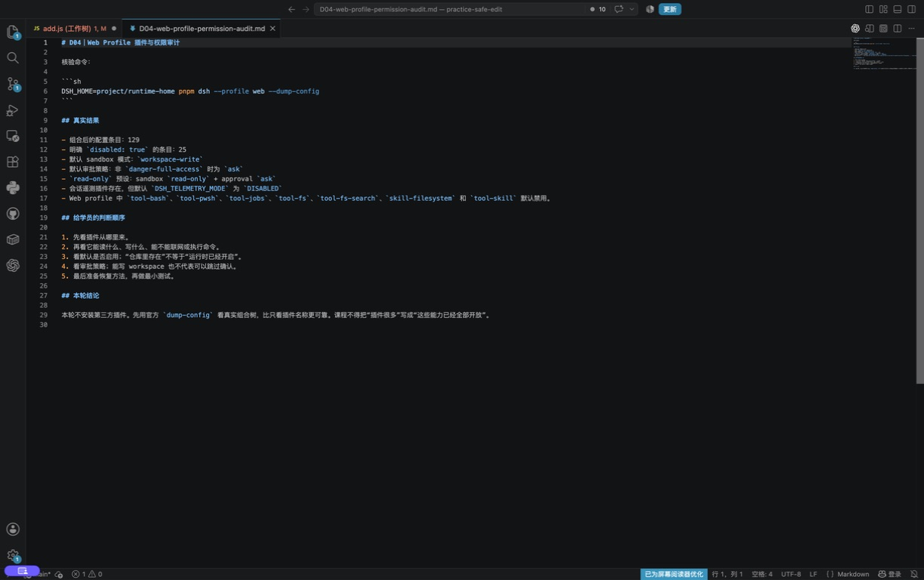Toggle the bottom panel visibility
This screenshot has height=580, width=924.
pyautogui.click(x=898, y=9)
